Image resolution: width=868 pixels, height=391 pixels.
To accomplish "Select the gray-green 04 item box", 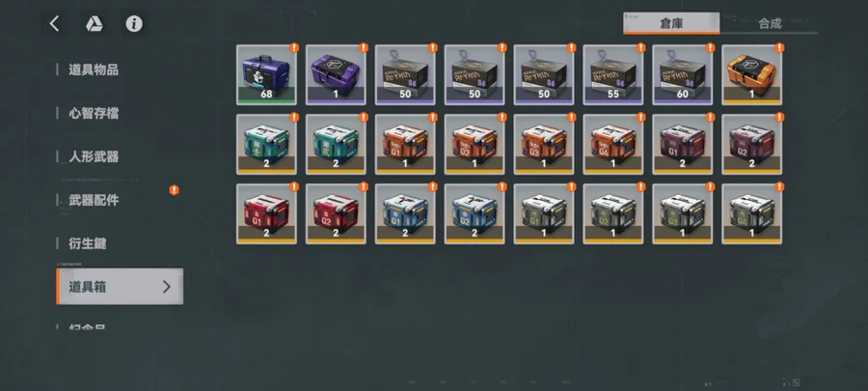I will click(x=751, y=213).
